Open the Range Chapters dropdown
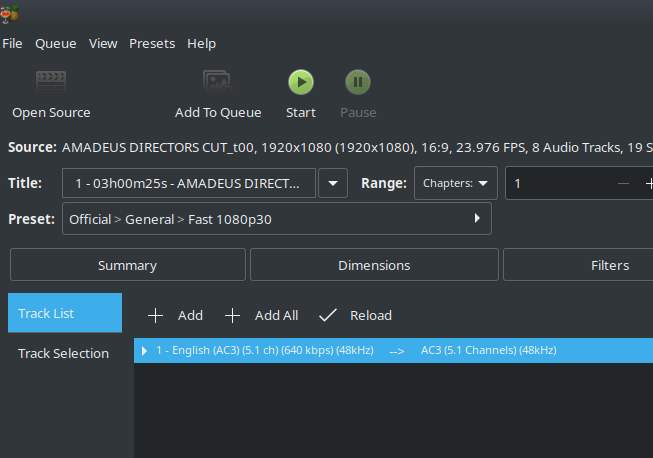 click(456, 183)
